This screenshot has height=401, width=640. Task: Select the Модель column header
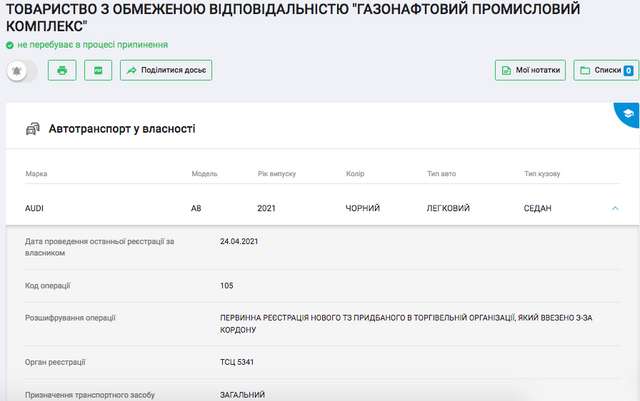204,174
